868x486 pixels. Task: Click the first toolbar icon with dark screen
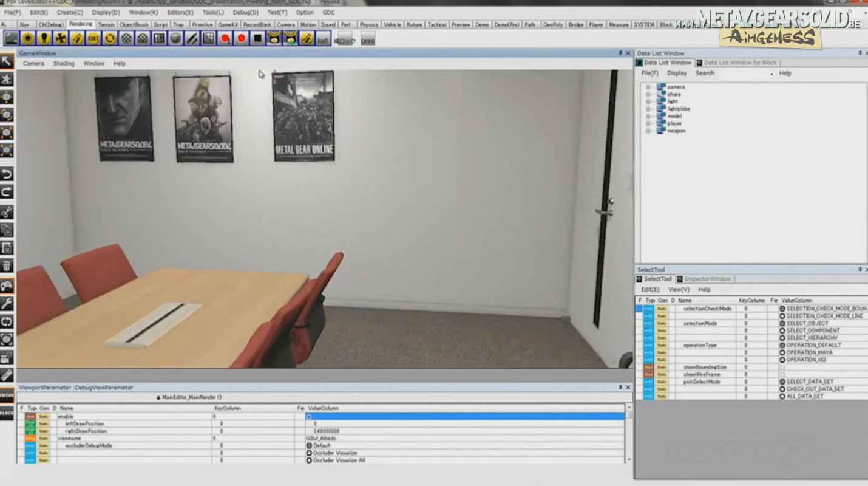(x=11, y=38)
